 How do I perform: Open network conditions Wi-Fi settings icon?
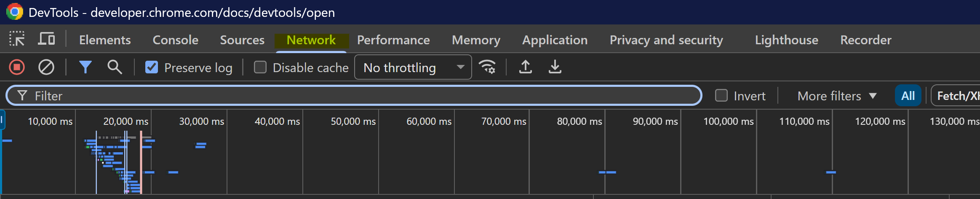[487, 67]
